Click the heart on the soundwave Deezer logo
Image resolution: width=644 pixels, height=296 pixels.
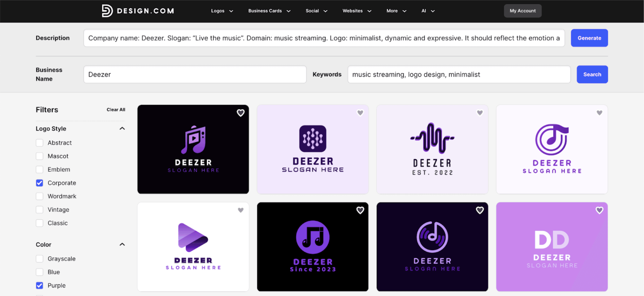click(x=480, y=113)
